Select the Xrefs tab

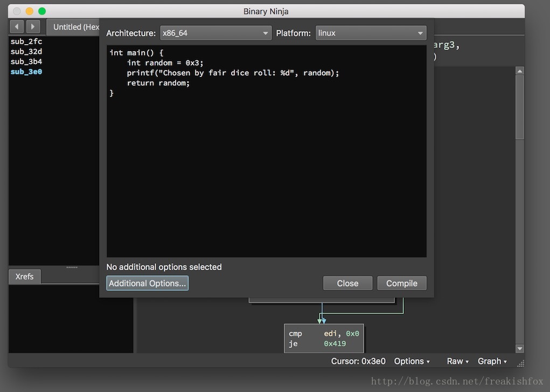[24, 277]
